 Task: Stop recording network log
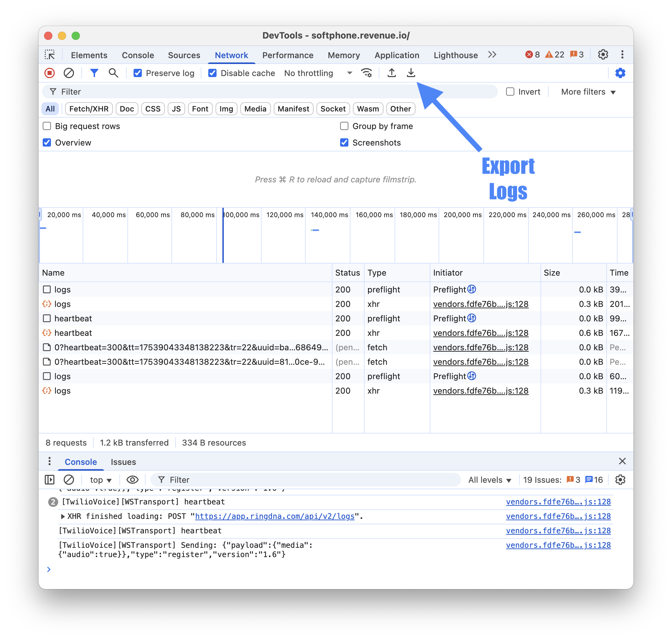(x=50, y=73)
